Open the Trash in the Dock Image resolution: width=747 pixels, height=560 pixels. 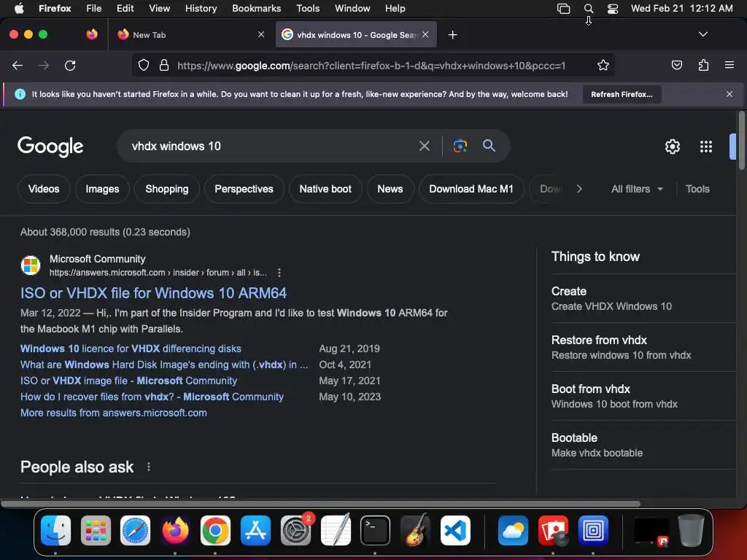tap(691, 530)
